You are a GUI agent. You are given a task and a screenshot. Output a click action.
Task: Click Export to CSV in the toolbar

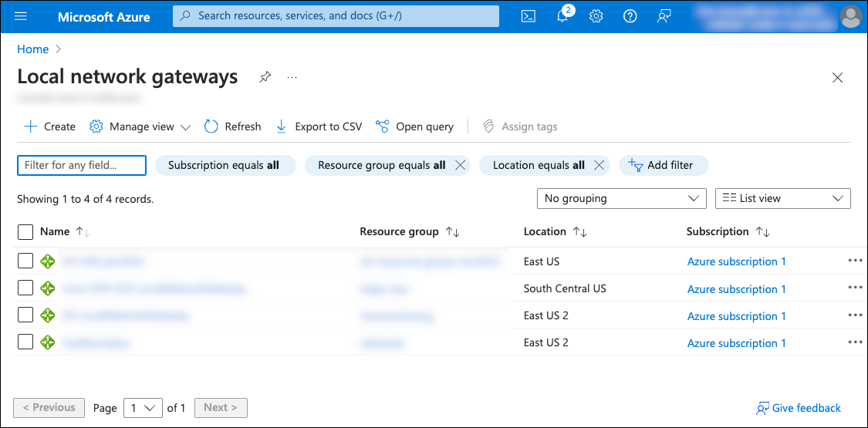click(x=319, y=126)
